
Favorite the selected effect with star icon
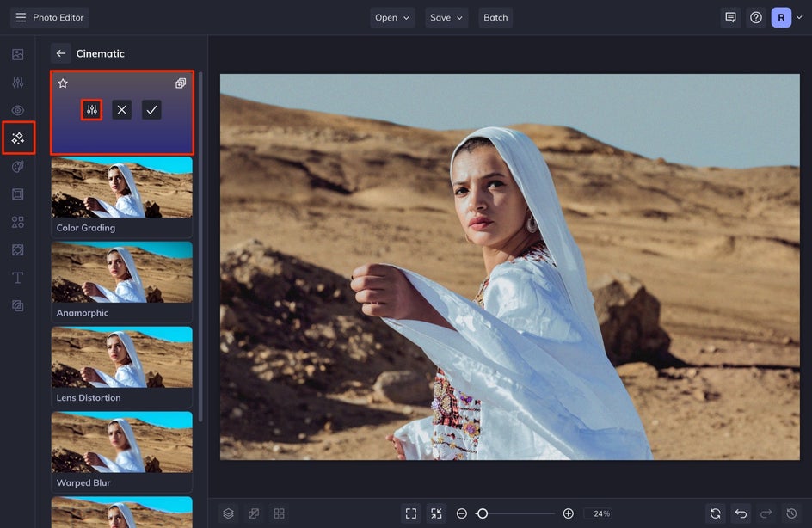pyautogui.click(x=63, y=83)
